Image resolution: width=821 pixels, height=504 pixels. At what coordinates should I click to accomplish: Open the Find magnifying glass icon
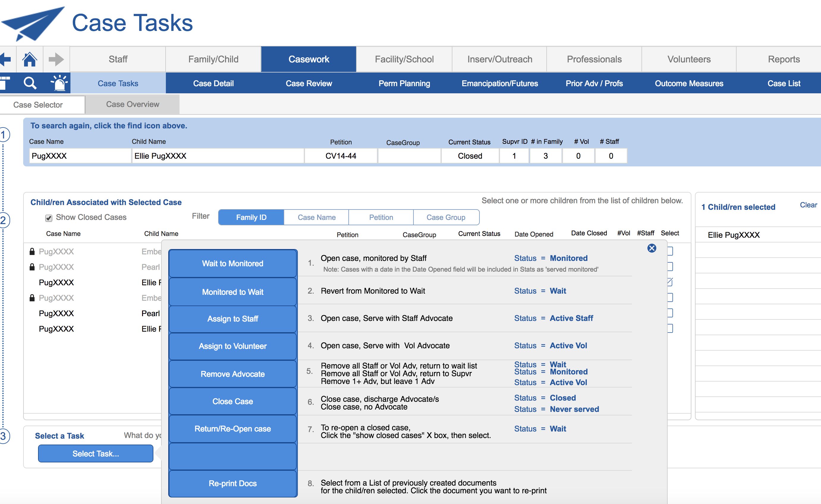tap(30, 83)
